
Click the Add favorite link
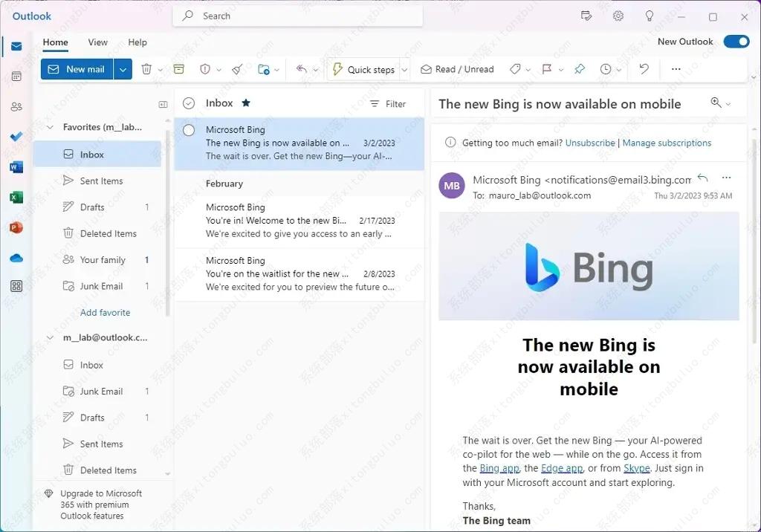click(106, 313)
